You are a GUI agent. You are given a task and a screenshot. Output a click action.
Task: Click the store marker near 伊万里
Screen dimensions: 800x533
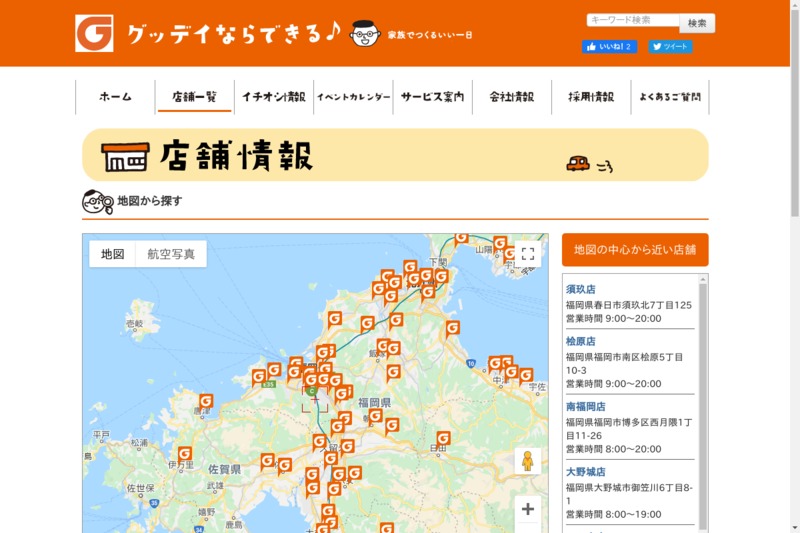pos(185,454)
